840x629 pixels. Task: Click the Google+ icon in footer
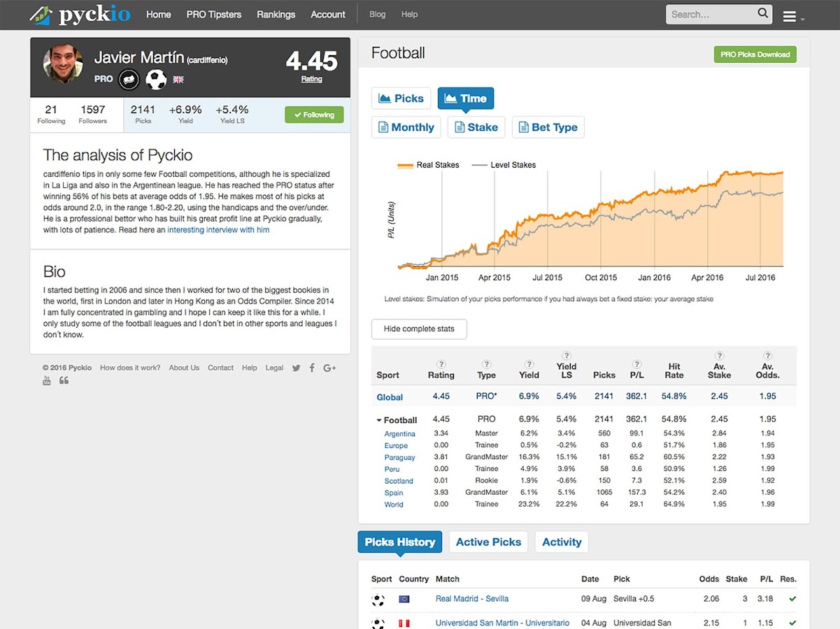click(329, 368)
